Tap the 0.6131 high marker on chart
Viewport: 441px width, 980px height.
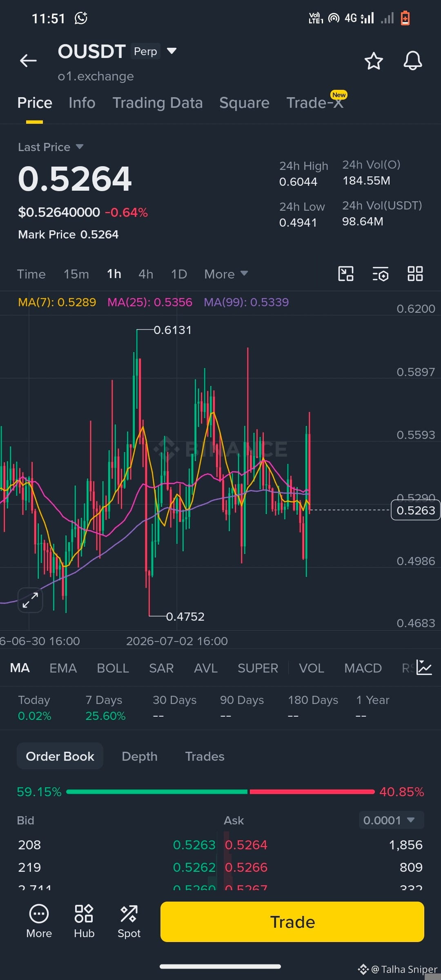coord(172,330)
